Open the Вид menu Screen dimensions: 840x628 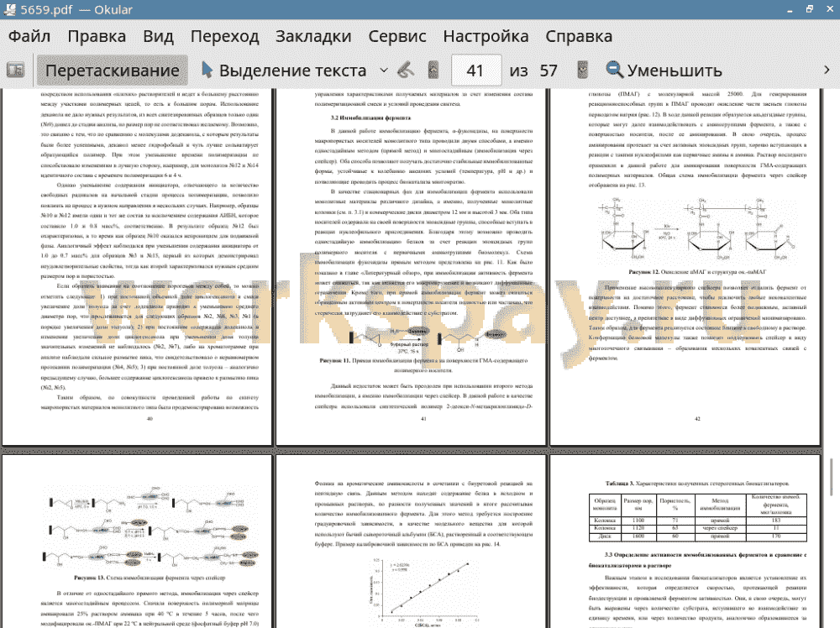click(158, 36)
